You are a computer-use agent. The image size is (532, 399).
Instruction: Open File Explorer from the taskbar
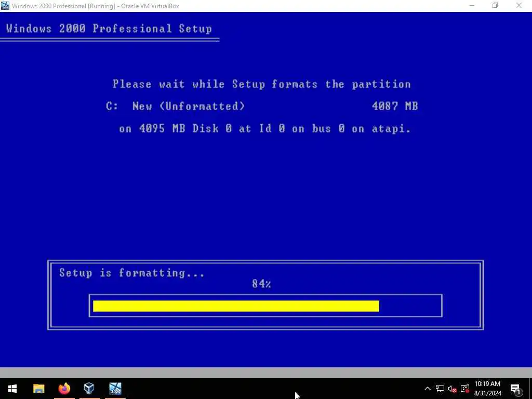38,389
